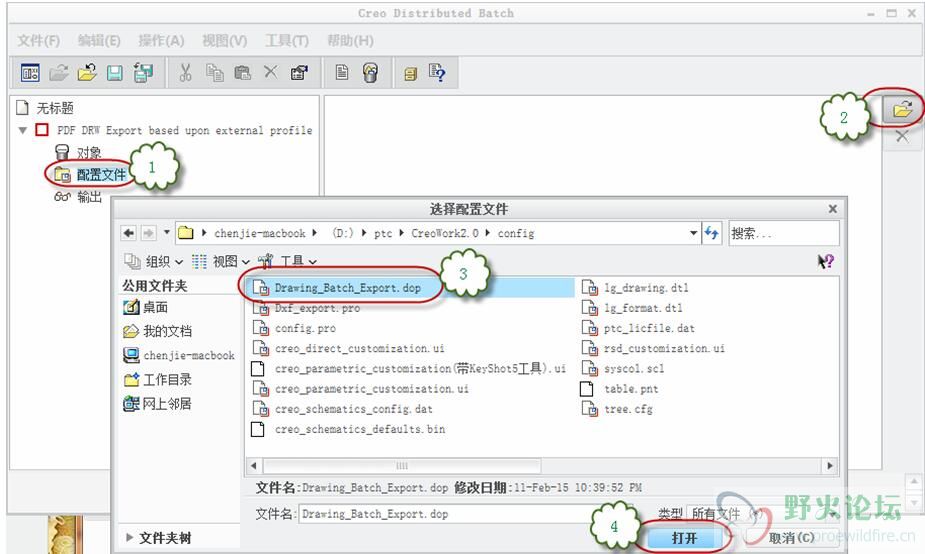
Task: Collapse the PDF DRW Export tree node
Action: pos(23,130)
